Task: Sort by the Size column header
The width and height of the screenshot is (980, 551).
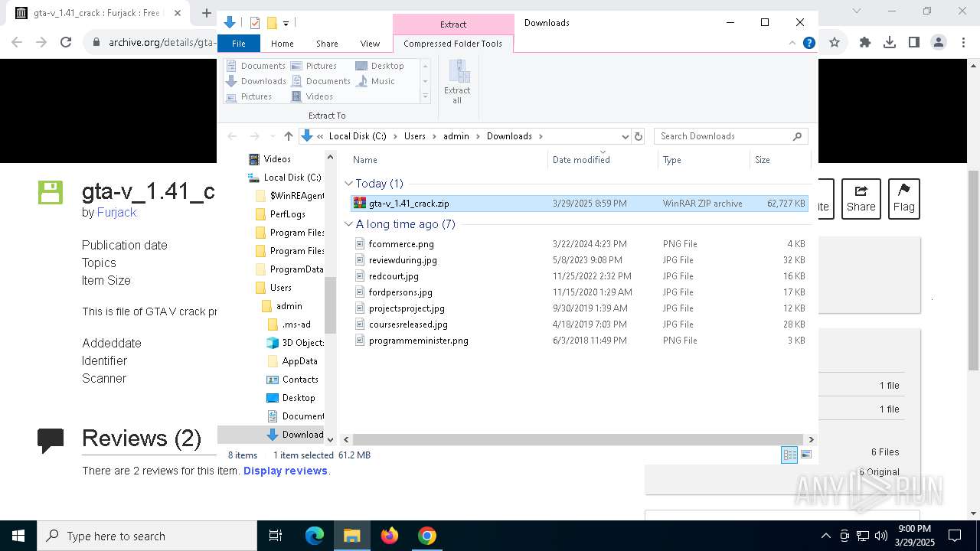Action: tap(780, 160)
